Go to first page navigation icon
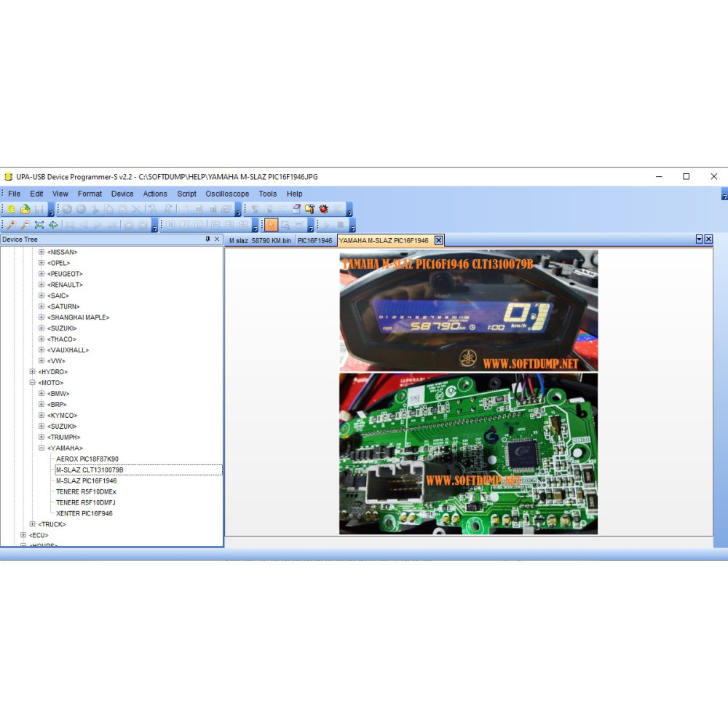Image resolution: width=728 pixels, height=728 pixels. [x=70, y=225]
